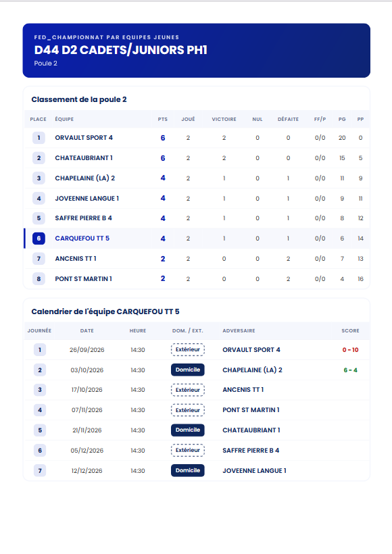Click the place badge 8 in standings
Image resolution: width=392 pixels, height=554 pixels.
[39, 279]
